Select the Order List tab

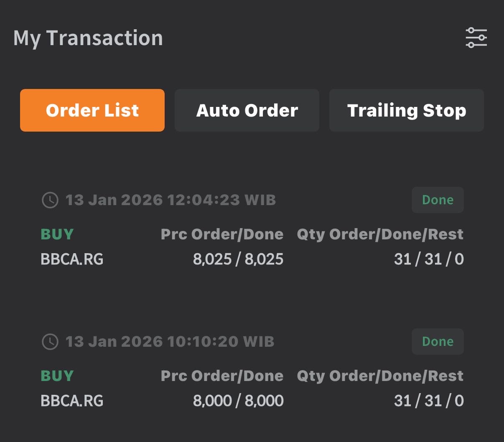[92, 110]
